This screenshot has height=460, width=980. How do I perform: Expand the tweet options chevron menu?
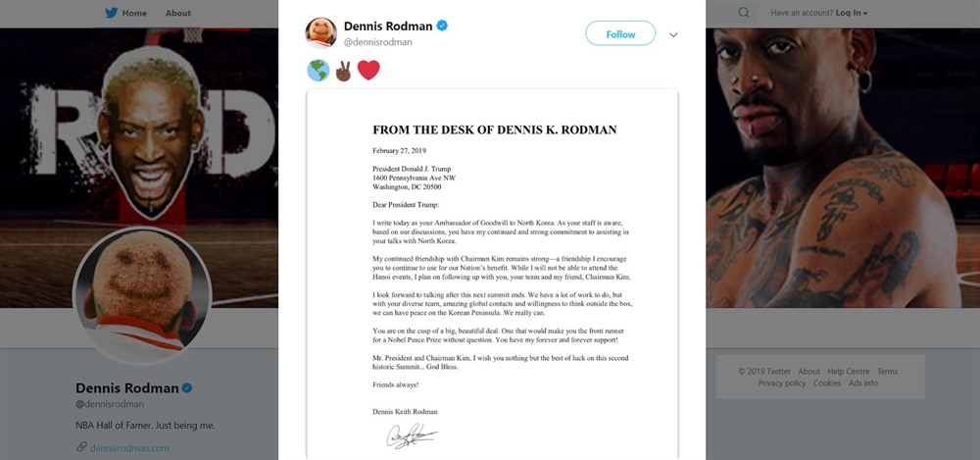tap(673, 34)
